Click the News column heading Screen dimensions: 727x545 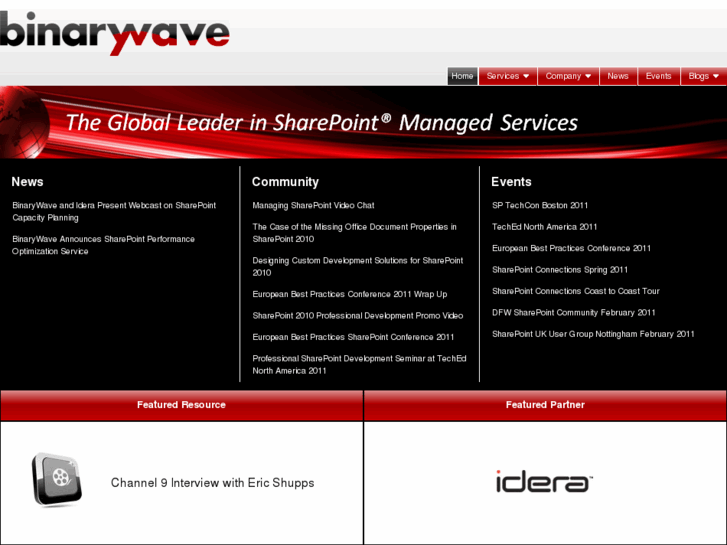pyautogui.click(x=27, y=182)
